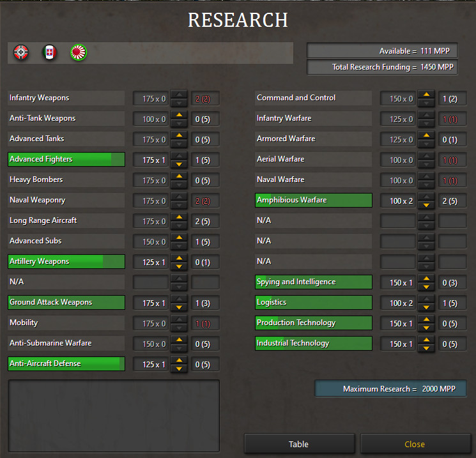Screen dimensions: 476x458
Task: Increase Anti-Aircraft Defense research with up arrow
Action: (x=179, y=360)
